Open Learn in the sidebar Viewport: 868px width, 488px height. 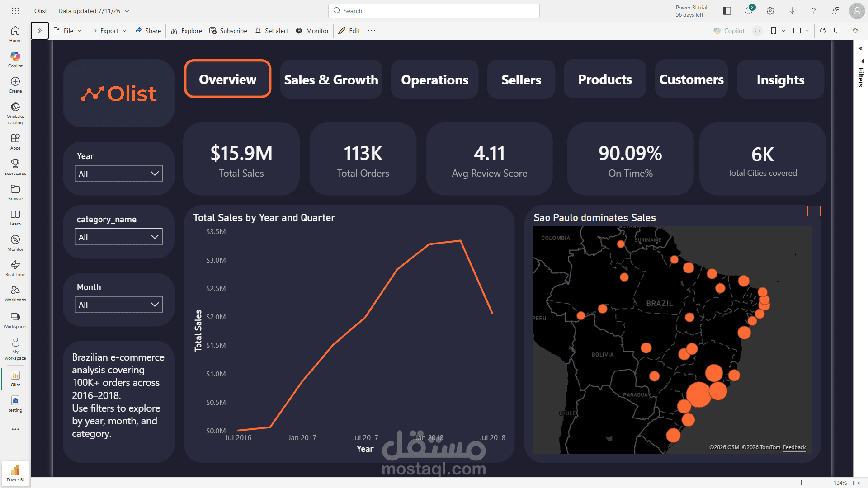(x=15, y=217)
